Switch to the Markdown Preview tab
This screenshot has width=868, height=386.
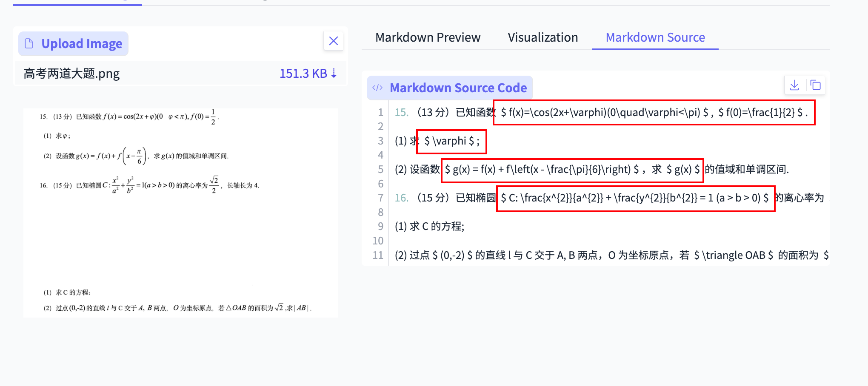tap(427, 37)
